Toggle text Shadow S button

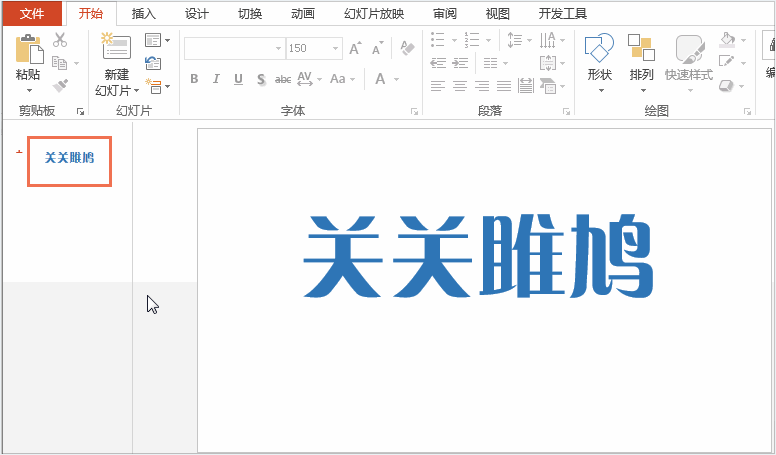click(261, 79)
